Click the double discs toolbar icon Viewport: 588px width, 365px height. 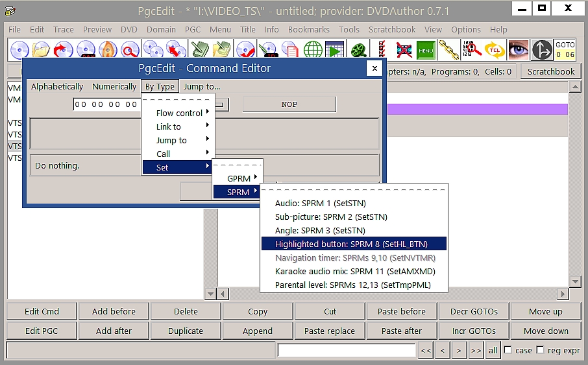tap(153, 50)
